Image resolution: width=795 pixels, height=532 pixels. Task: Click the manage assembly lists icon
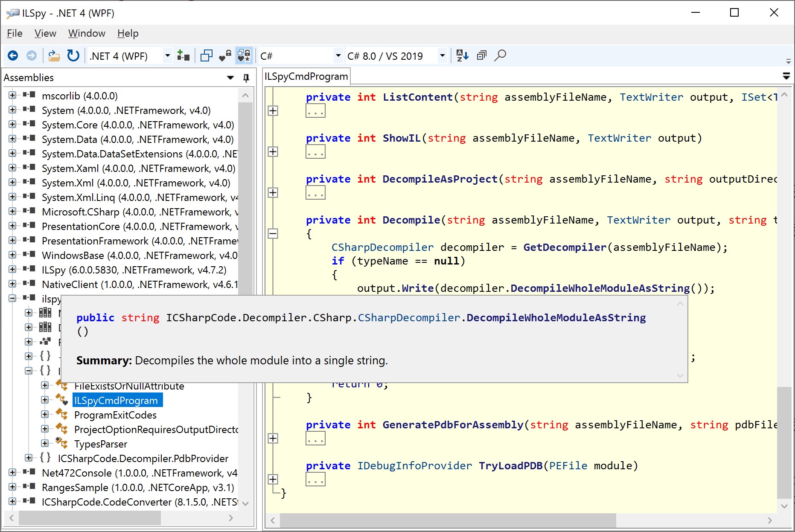tap(183, 56)
